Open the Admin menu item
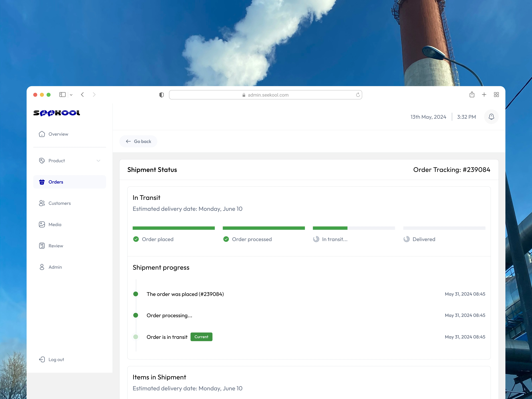Viewport: 532px width, 399px height. pyautogui.click(x=69, y=267)
